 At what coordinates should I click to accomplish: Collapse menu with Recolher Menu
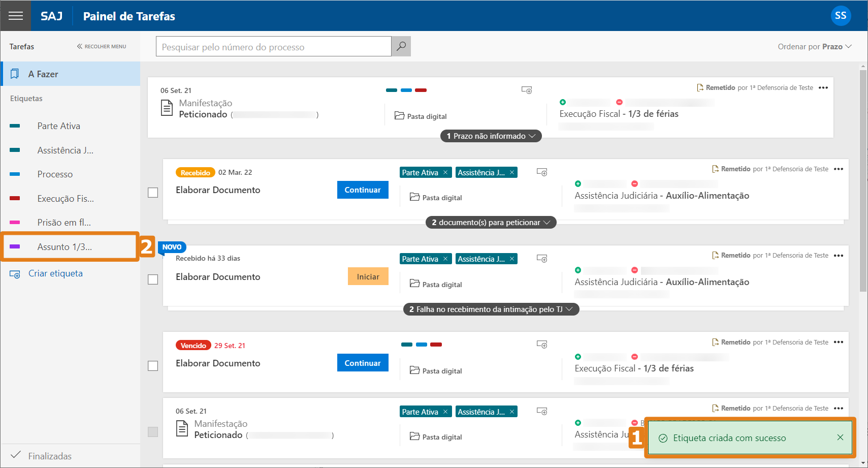coord(102,46)
